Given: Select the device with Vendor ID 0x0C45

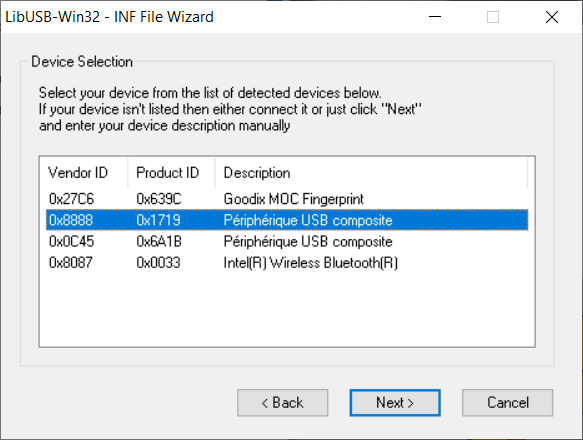Looking at the screenshot, I should tap(287, 241).
